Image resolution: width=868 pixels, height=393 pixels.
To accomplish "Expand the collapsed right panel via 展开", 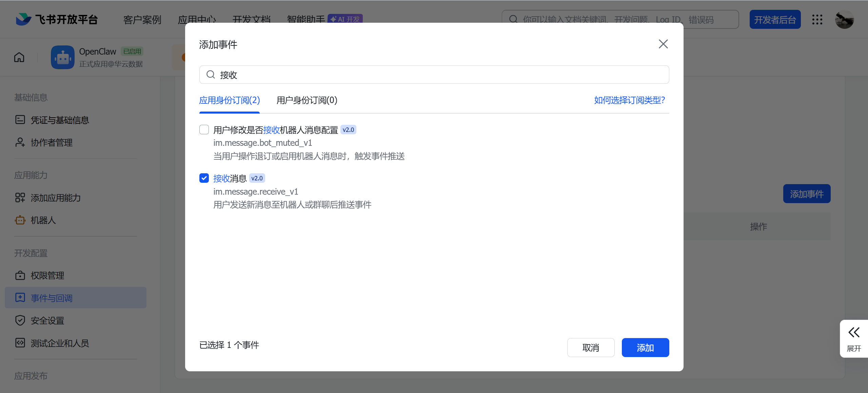I will click(854, 338).
